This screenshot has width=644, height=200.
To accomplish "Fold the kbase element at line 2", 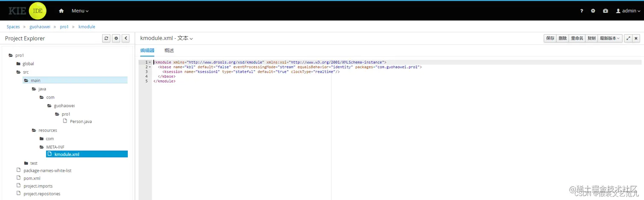I will tap(149, 67).
